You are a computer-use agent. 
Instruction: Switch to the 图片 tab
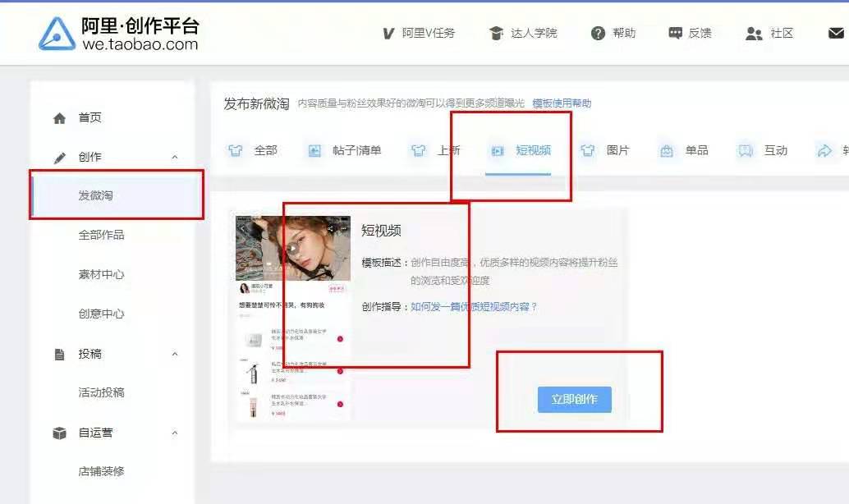[604, 150]
